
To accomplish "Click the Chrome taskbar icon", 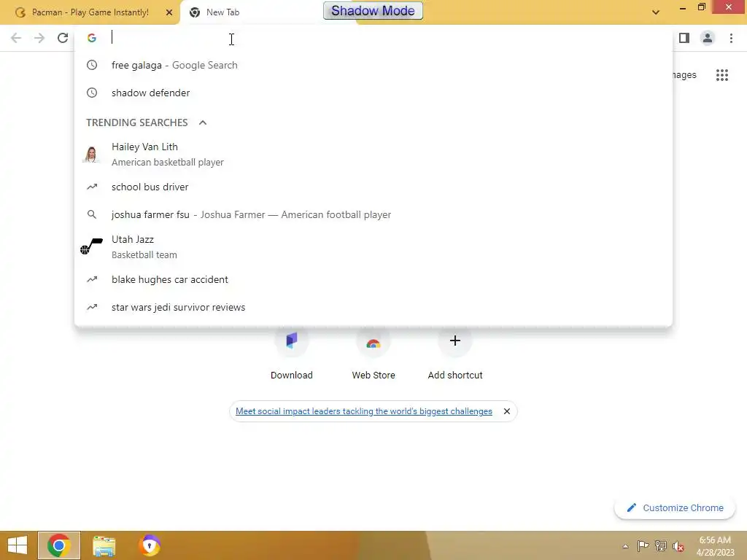I will pyautogui.click(x=59, y=545).
